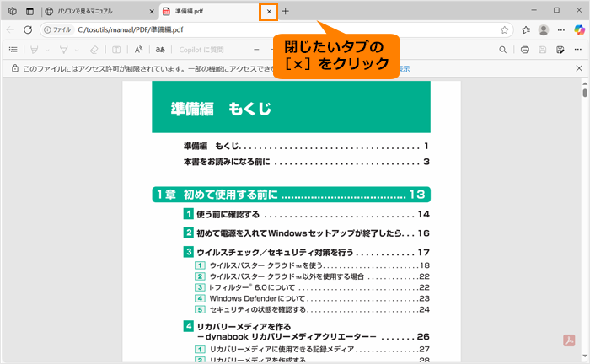The image size is (590, 364).
Task: Select the PDF Draw tool
Action: point(63,50)
